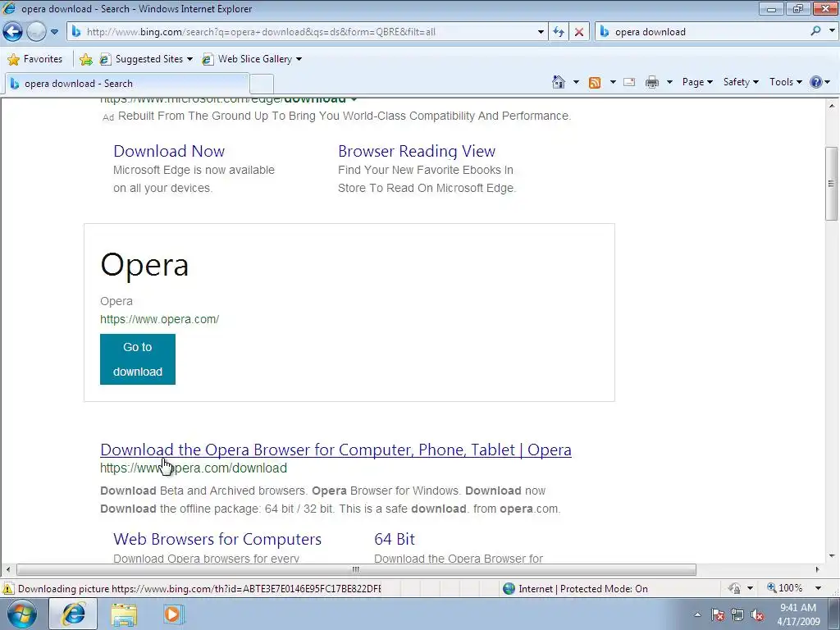Click the Action Center flag tray icon
The width and height of the screenshot is (840, 630).
click(718, 615)
